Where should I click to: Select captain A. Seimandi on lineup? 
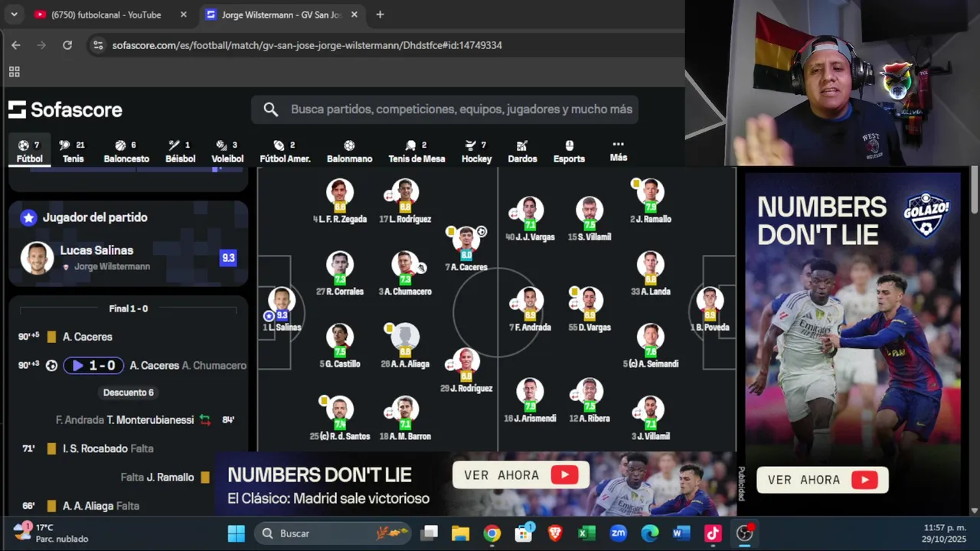(x=650, y=346)
